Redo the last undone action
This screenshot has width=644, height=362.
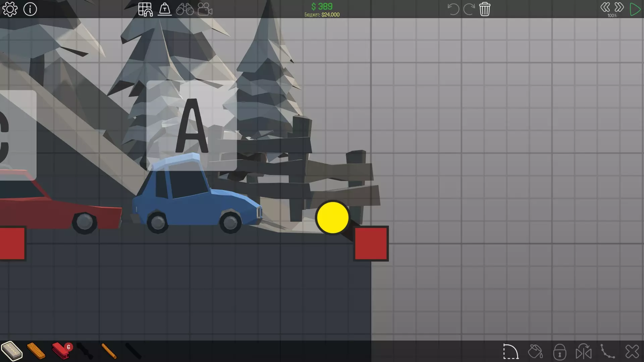pos(469,9)
